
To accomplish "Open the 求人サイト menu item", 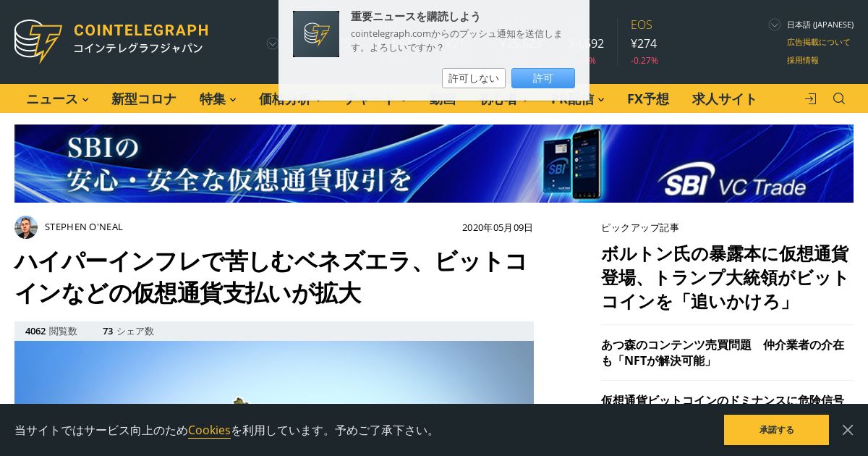I will tap(724, 98).
